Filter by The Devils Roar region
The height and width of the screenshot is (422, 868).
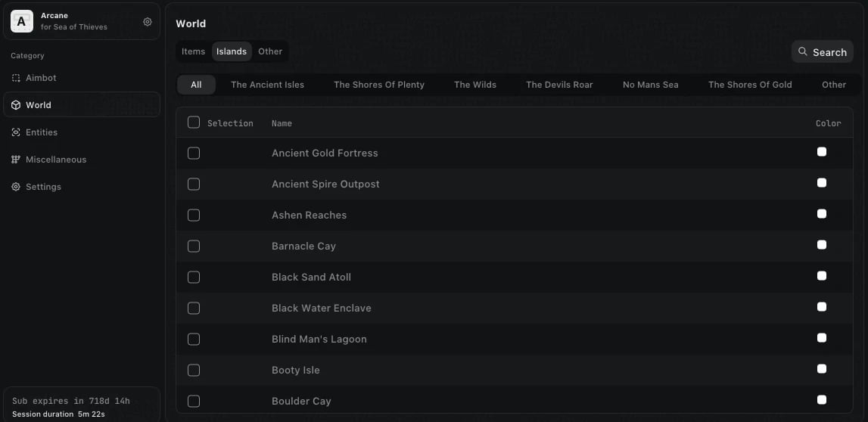[559, 85]
